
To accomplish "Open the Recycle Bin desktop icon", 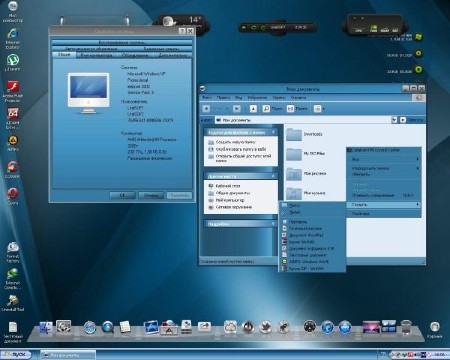I will (435, 330).
